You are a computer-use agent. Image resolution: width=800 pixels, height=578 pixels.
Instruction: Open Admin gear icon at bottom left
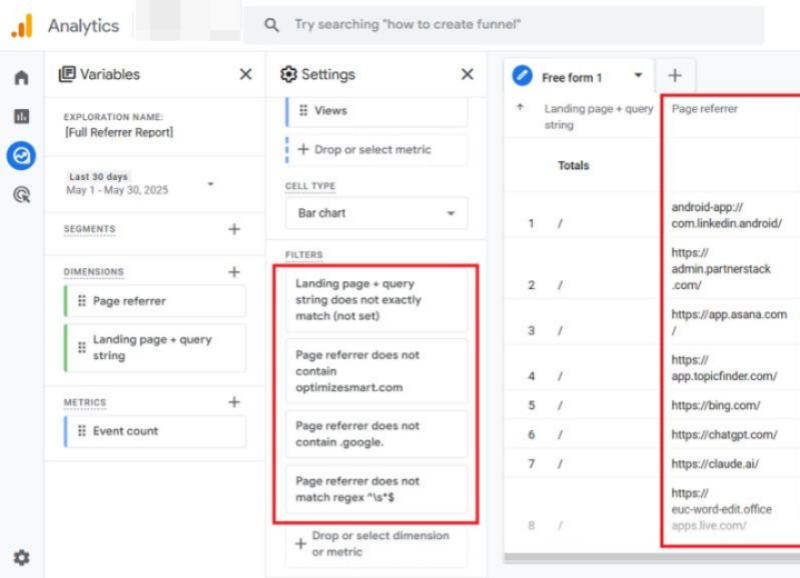click(x=21, y=558)
